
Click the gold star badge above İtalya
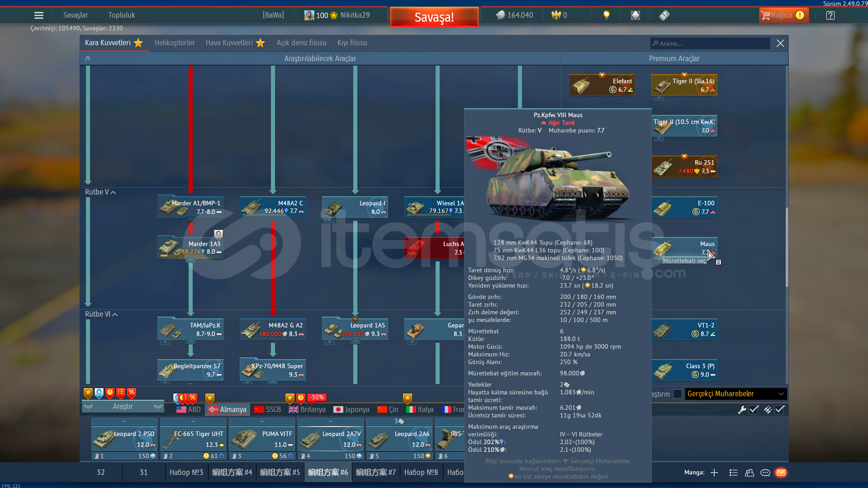(408, 398)
